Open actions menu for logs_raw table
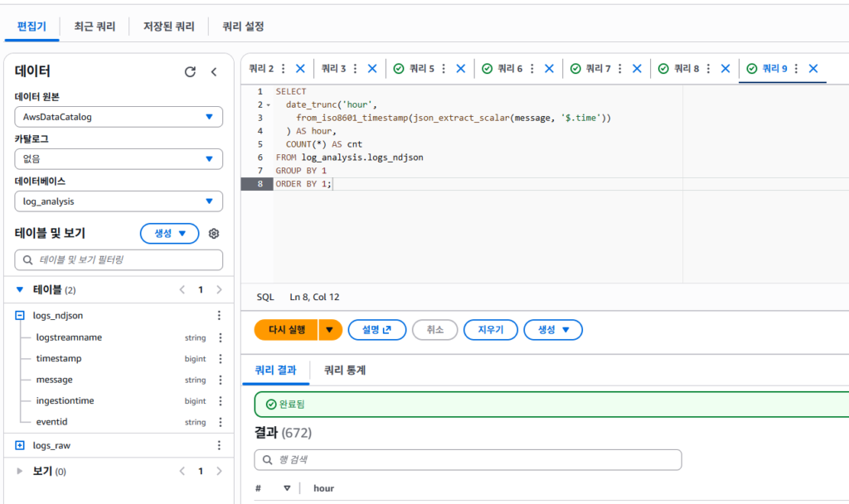 pyautogui.click(x=219, y=445)
